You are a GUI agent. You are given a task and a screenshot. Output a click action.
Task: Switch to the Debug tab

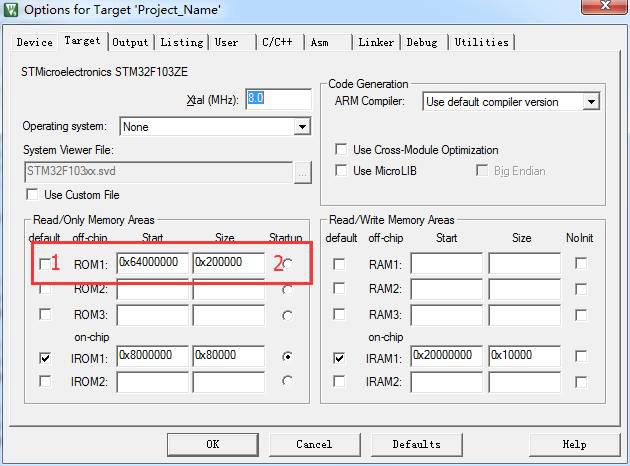coord(422,42)
